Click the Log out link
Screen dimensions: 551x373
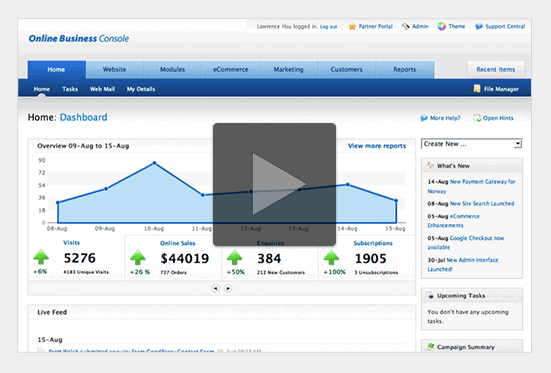(x=329, y=27)
